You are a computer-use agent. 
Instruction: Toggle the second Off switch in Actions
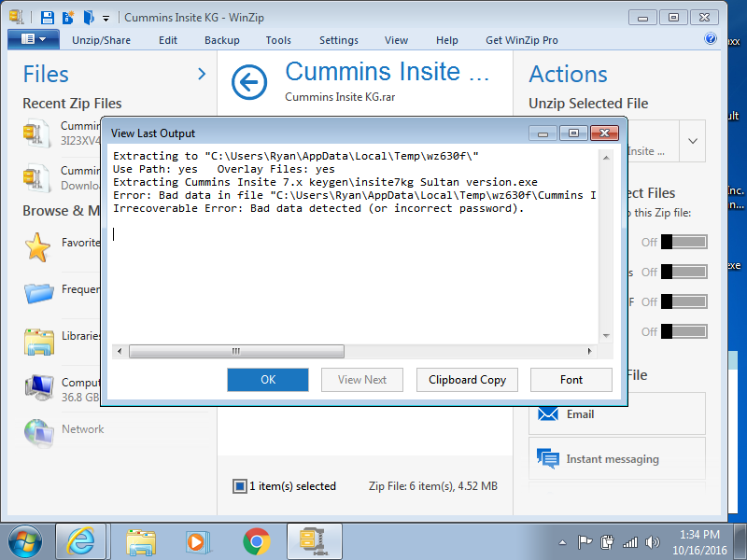[x=684, y=272]
